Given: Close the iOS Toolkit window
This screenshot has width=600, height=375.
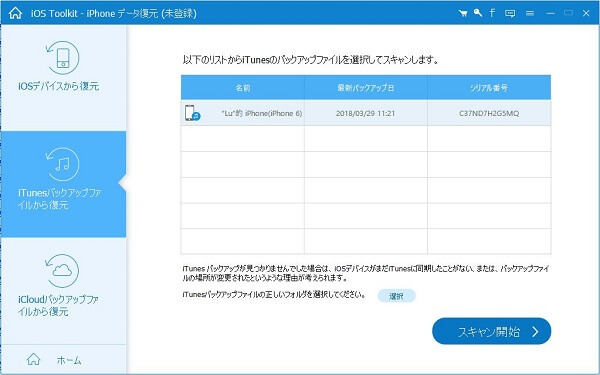Looking at the screenshot, I should coord(586,13).
